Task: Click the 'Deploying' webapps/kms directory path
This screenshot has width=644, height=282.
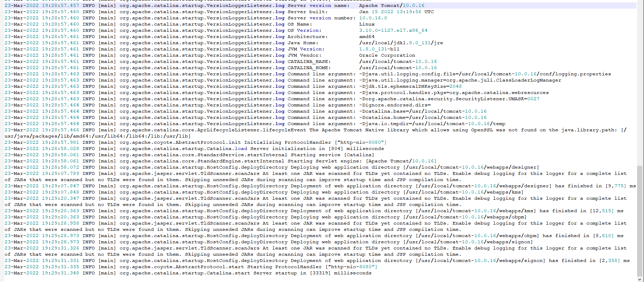Action: 464,192
